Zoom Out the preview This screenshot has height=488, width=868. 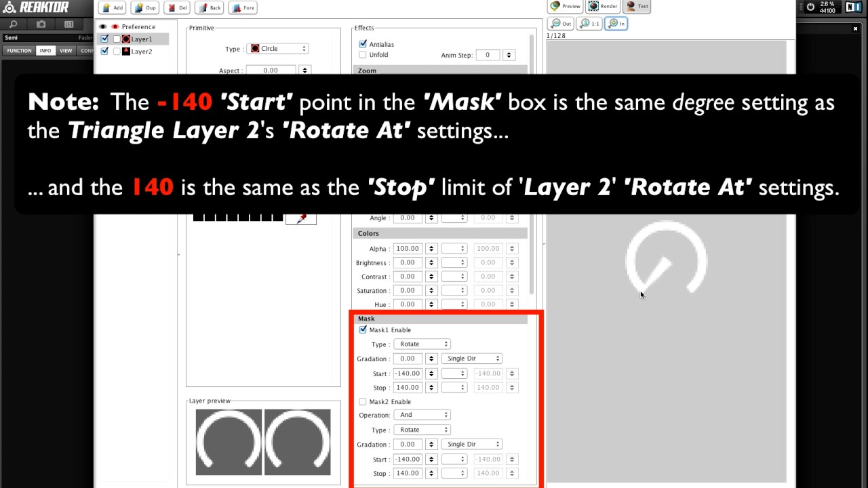point(561,23)
